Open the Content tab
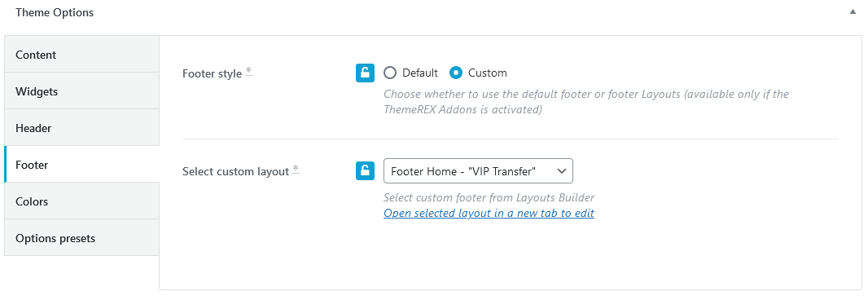Screen dimensions: 868x296 click(81, 55)
